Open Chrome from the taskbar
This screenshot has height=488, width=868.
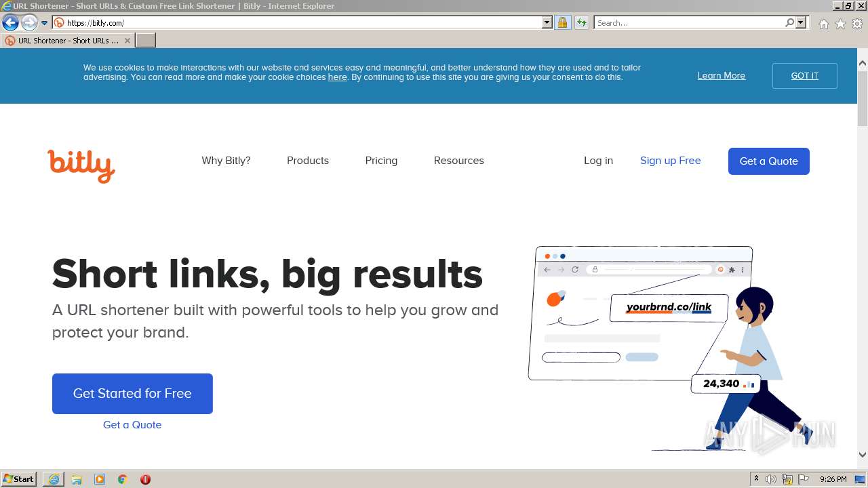coord(123,479)
